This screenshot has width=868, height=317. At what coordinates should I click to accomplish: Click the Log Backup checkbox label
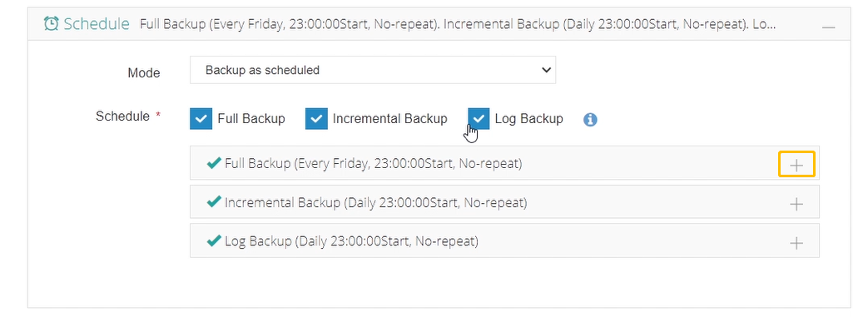tap(528, 118)
